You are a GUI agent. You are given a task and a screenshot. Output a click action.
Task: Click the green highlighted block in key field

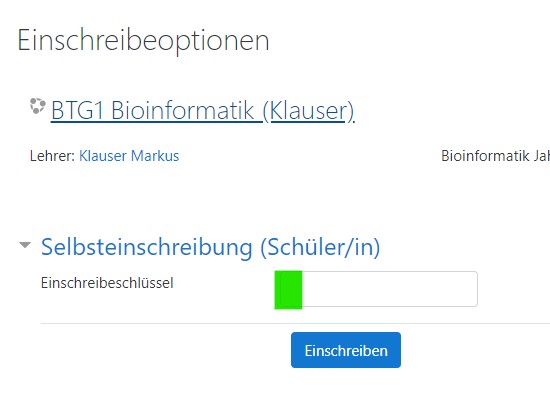[288, 290]
